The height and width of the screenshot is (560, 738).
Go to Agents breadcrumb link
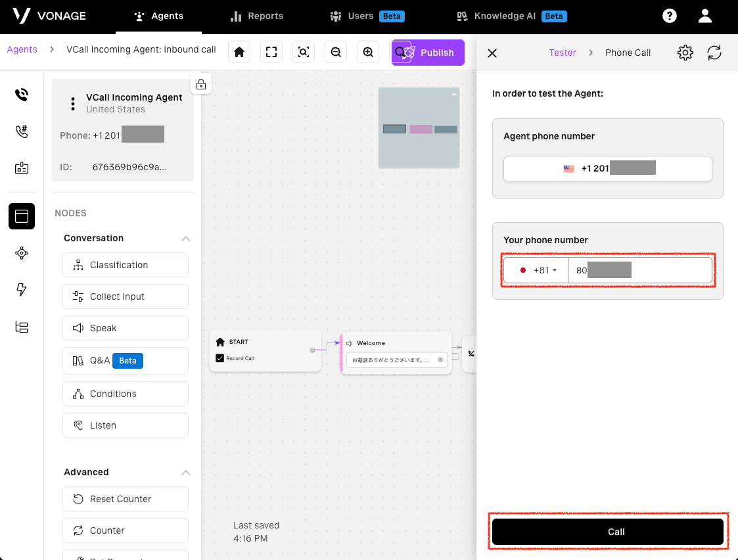22,49
